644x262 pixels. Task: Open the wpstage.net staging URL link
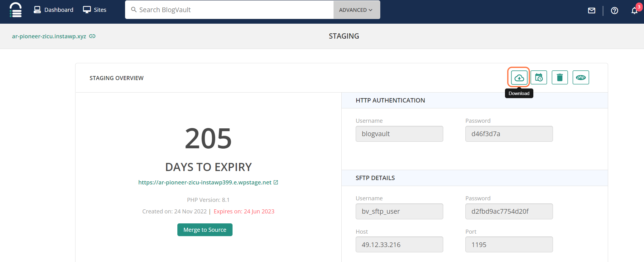pyautogui.click(x=205, y=182)
